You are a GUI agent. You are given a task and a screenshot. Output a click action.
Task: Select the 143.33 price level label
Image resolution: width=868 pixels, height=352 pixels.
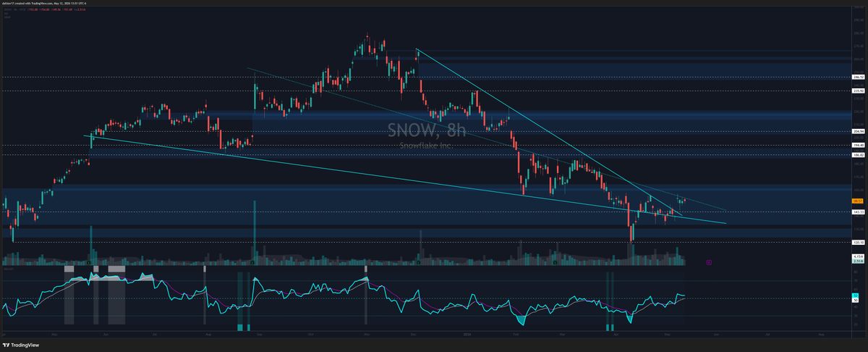click(x=859, y=212)
